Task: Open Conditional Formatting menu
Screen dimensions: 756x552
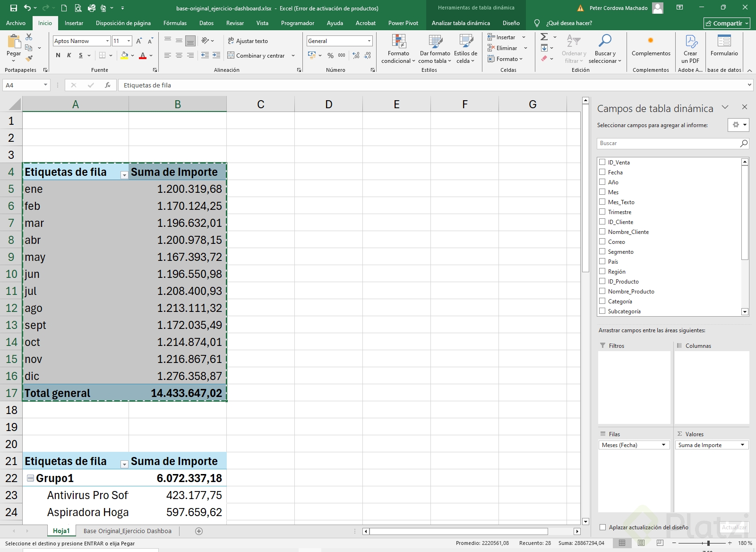Action: tap(398, 49)
